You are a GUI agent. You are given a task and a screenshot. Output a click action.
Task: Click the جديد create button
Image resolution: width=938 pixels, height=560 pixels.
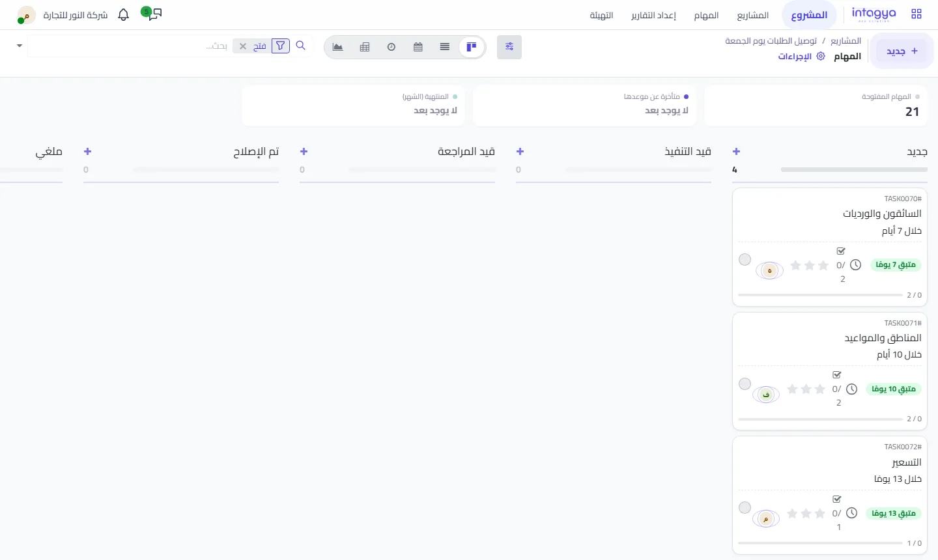coord(902,51)
